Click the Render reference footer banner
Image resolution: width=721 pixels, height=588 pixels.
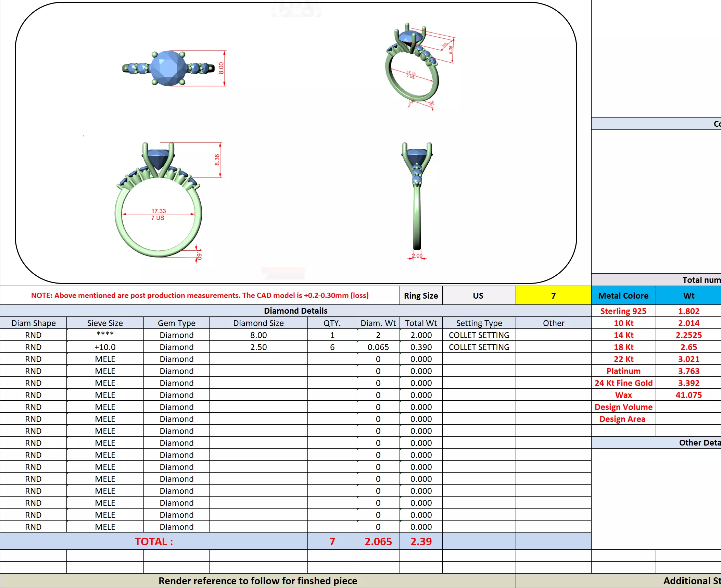257,581
